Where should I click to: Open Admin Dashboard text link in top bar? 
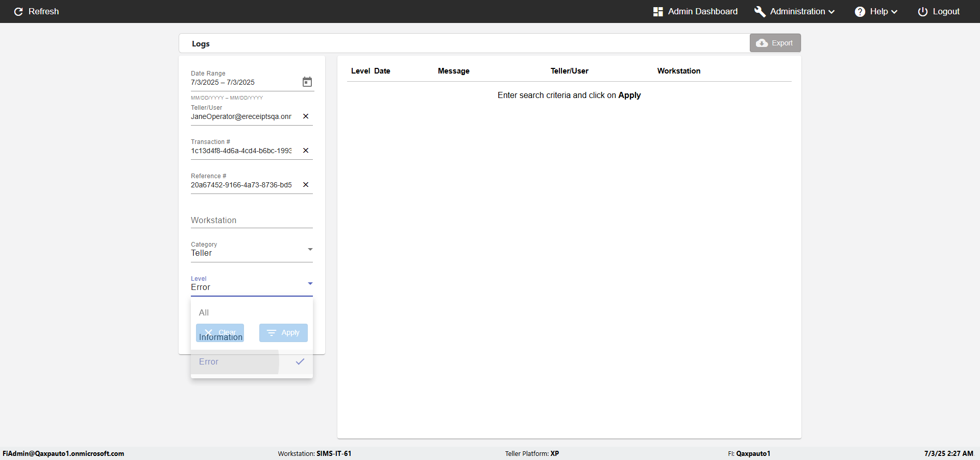click(x=703, y=11)
